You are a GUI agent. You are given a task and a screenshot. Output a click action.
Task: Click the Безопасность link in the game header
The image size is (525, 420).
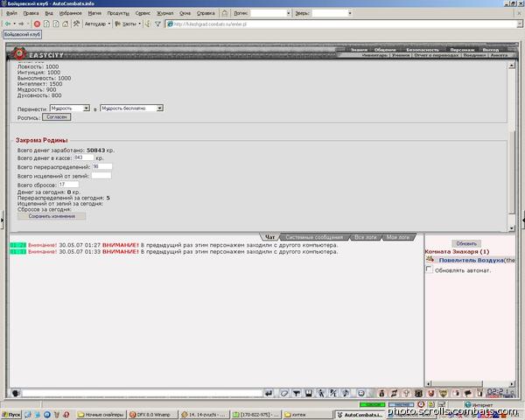(x=423, y=50)
